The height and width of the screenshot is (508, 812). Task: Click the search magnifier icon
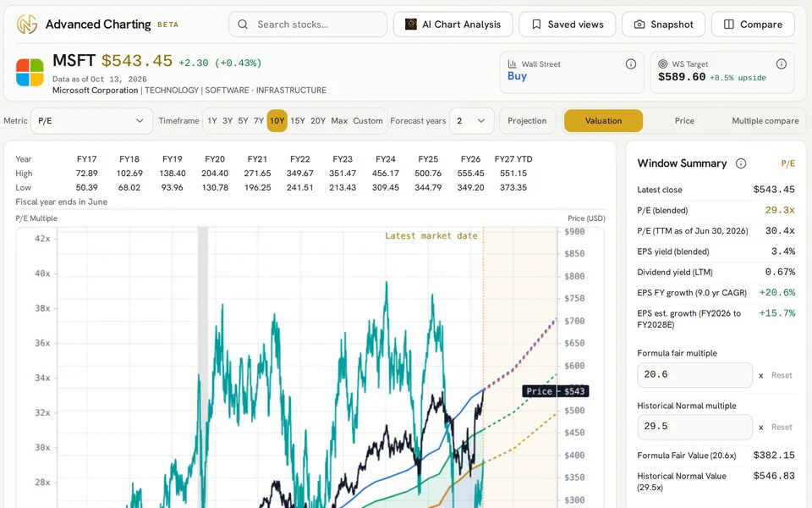(x=243, y=25)
